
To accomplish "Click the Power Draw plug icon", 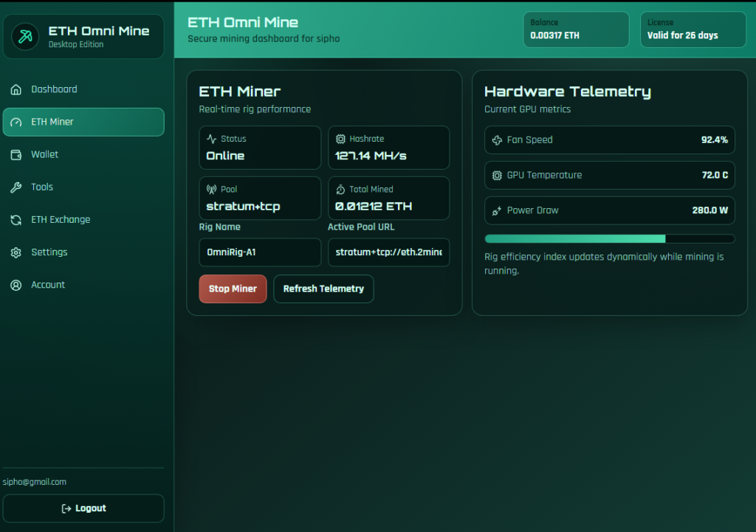I will coord(497,210).
